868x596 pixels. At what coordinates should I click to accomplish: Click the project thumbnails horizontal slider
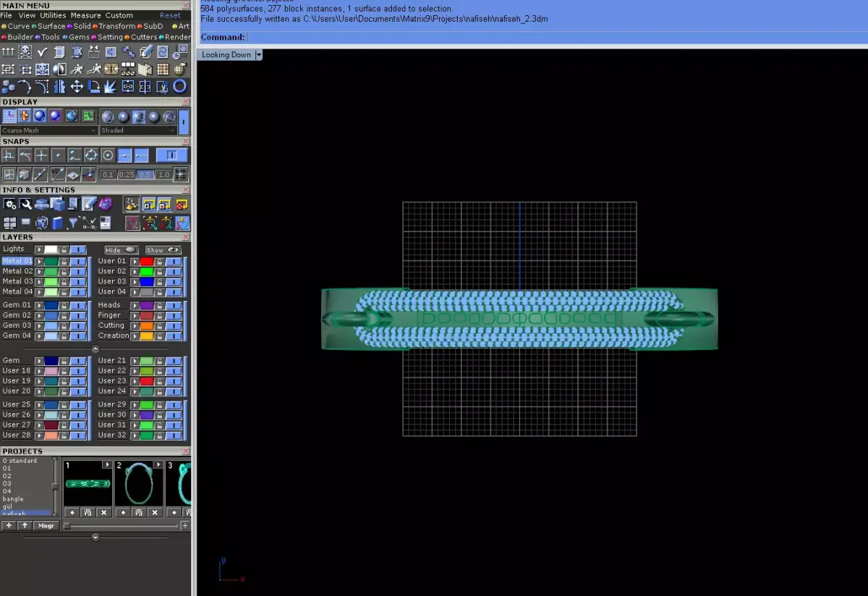click(x=120, y=526)
